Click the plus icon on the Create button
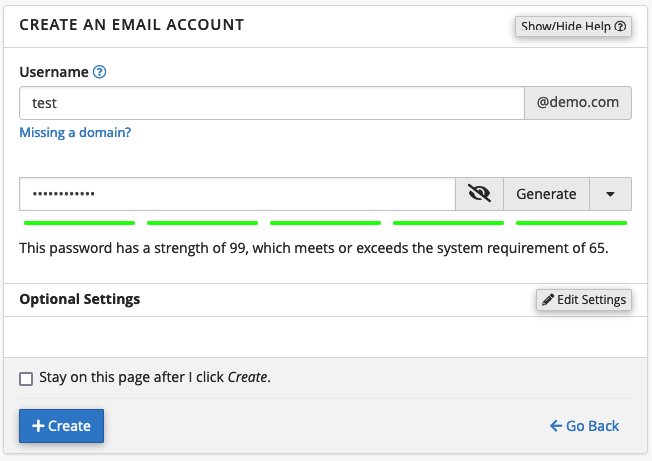 coord(38,426)
